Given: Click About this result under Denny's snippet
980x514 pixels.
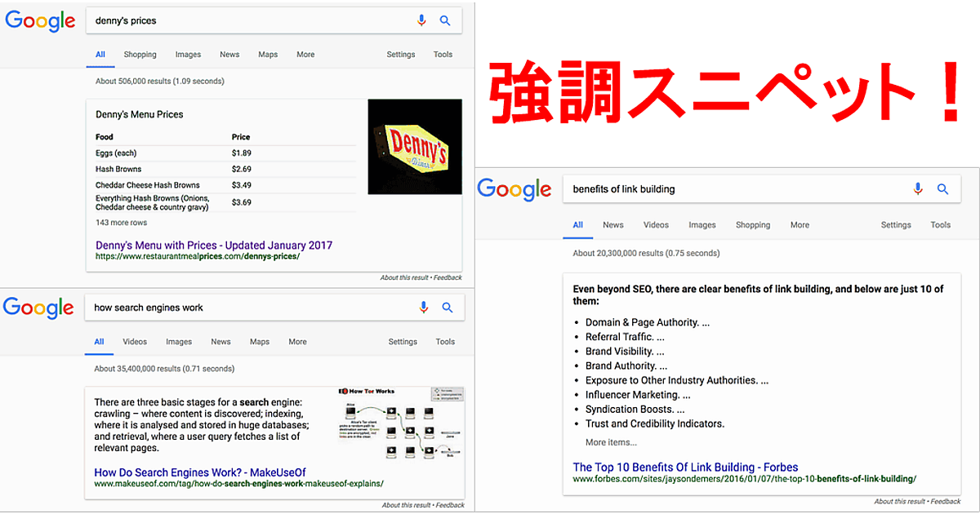Looking at the screenshot, I should (x=405, y=278).
